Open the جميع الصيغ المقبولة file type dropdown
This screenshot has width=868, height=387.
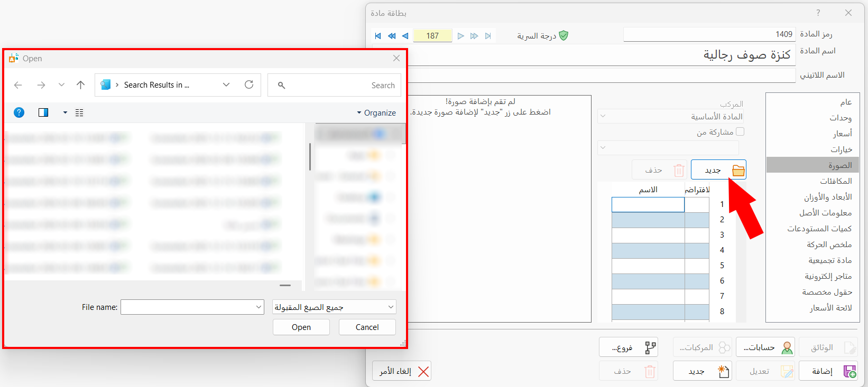334,307
